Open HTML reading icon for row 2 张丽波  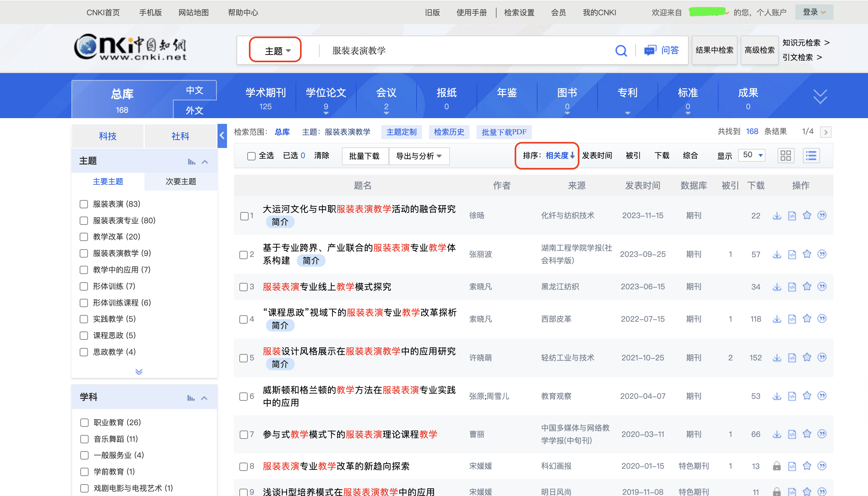click(x=792, y=254)
